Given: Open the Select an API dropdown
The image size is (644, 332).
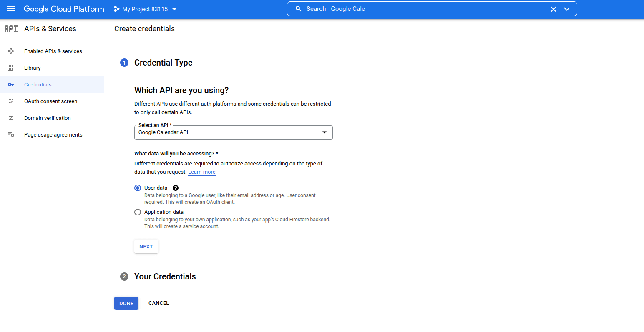Looking at the screenshot, I should coord(233,132).
